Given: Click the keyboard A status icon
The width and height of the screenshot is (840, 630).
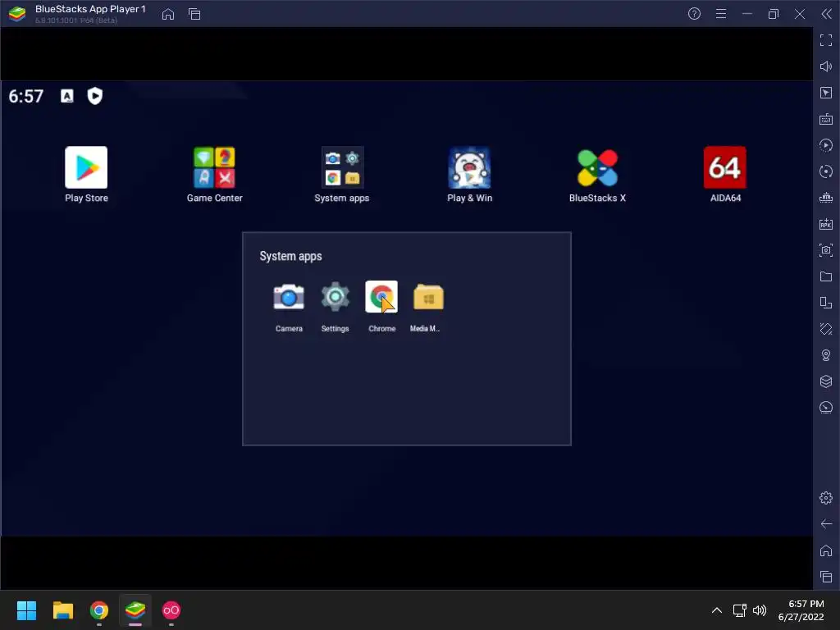Looking at the screenshot, I should 67,96.
